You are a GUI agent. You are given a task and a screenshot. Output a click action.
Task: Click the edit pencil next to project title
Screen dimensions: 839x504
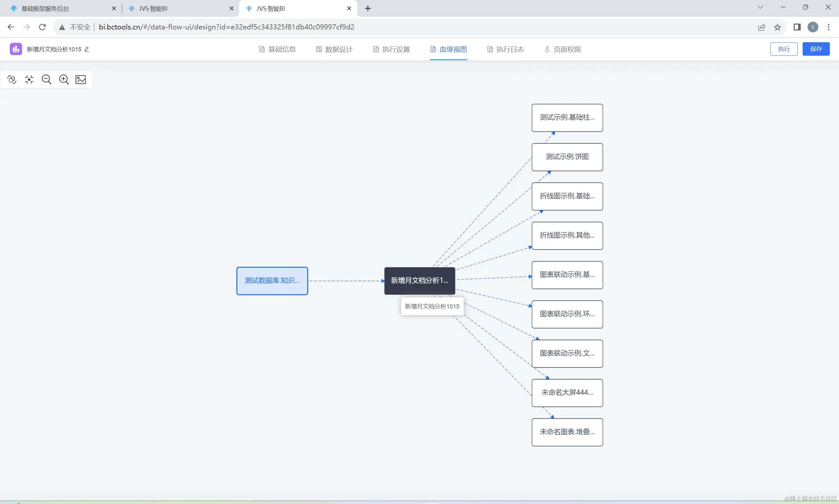[87, 49]
